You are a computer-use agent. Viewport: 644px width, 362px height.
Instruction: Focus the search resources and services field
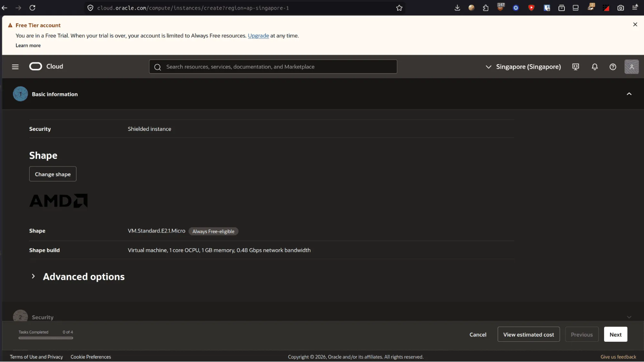click(x=273, y=67)
